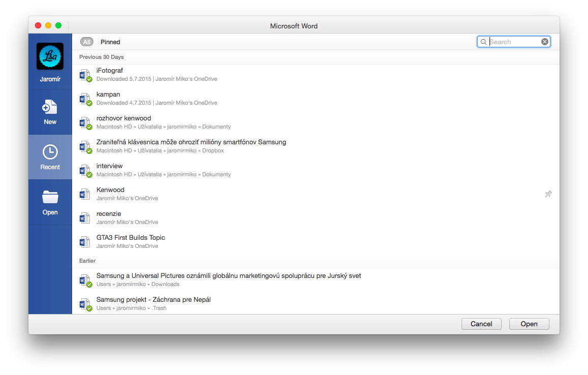Select GTA3 First Builds Topic document

coord(130,238)
